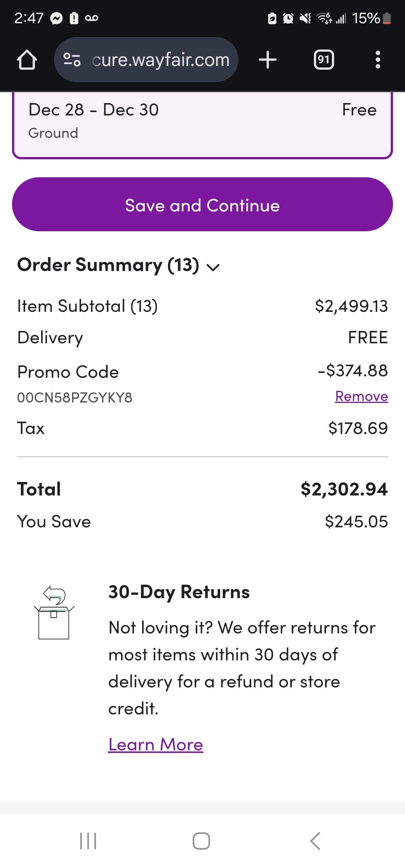Tap the Order Summary (13) heading

(x=108, y=265)
